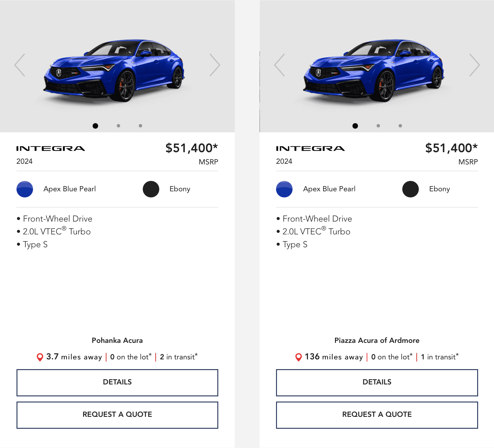
Task: Select third carousel dot on right card
Action: pos(400,126)
